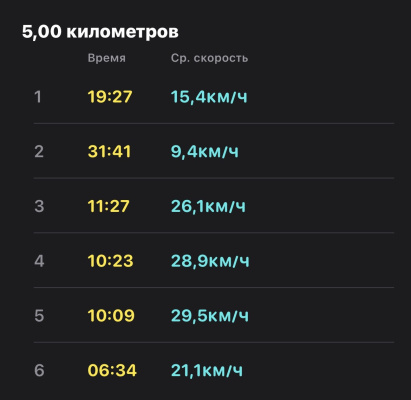The image size is (411, 400).
Task: Click the 06:34 time value
Action: tap(112, 370)
